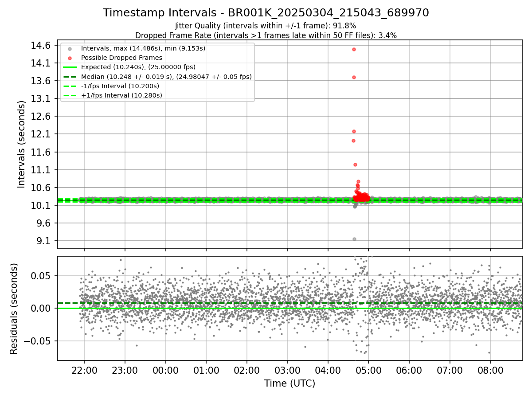Click the gray dot marker in the legend
This screenshot has width=532, height=399.
(70, 48)
